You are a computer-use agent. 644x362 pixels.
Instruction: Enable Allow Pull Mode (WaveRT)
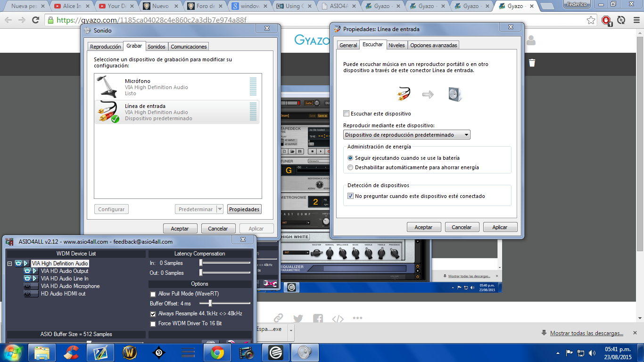(x=153, y=294)
